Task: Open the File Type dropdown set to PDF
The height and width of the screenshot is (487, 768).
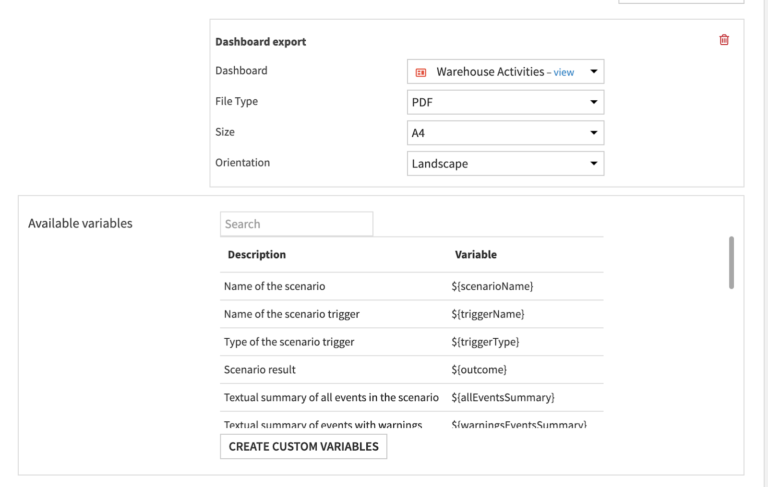Action: pyautogui.click(x=505, y=102)
